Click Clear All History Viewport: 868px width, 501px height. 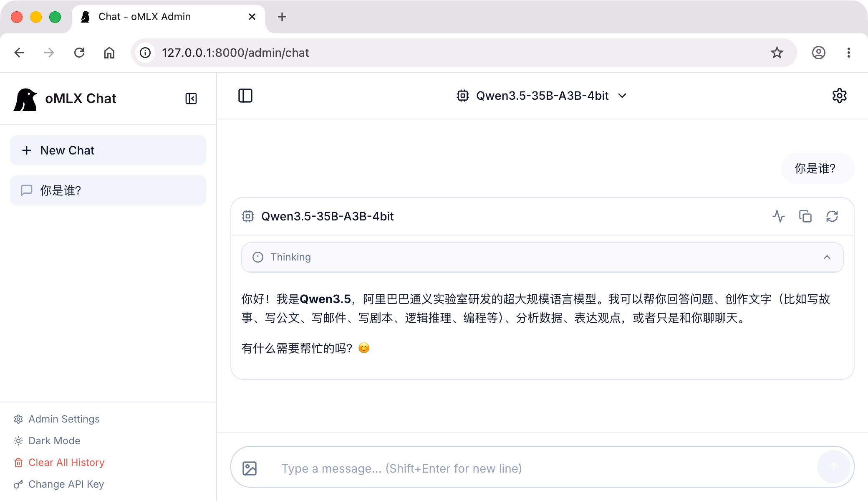pos(66,462)
